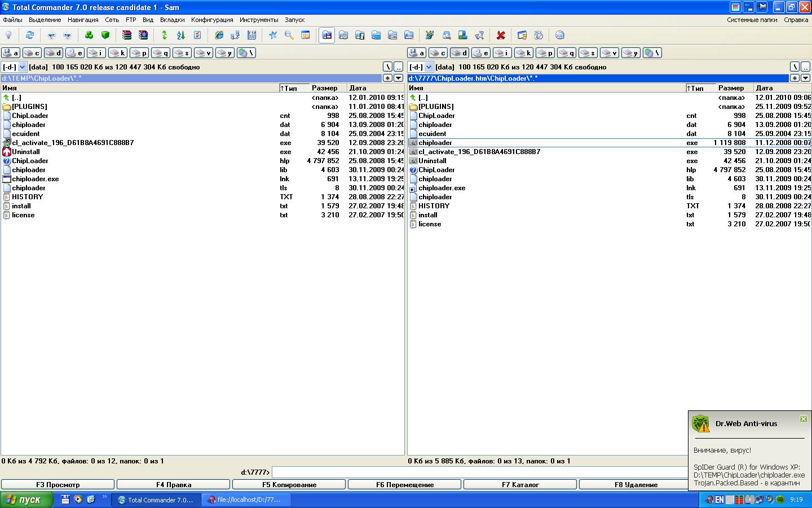Go to root with left panel backslash button
812x508 pixels.
point(387,67)
